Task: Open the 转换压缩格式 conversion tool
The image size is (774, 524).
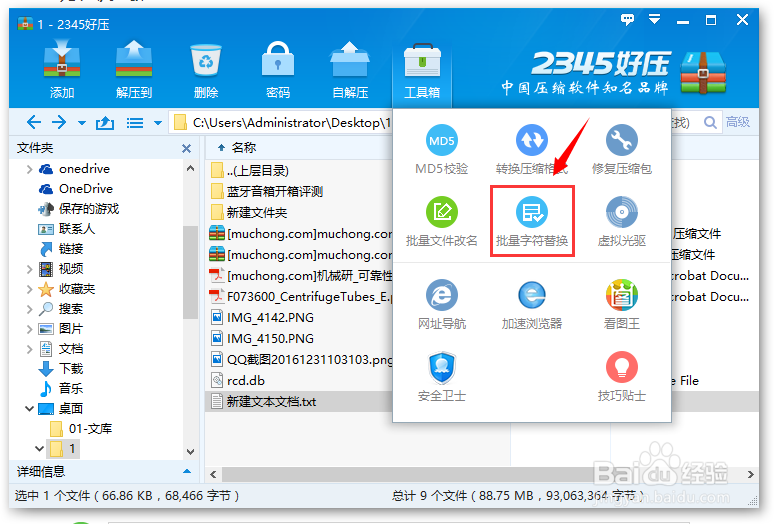Action: click(x=532, y=150)
